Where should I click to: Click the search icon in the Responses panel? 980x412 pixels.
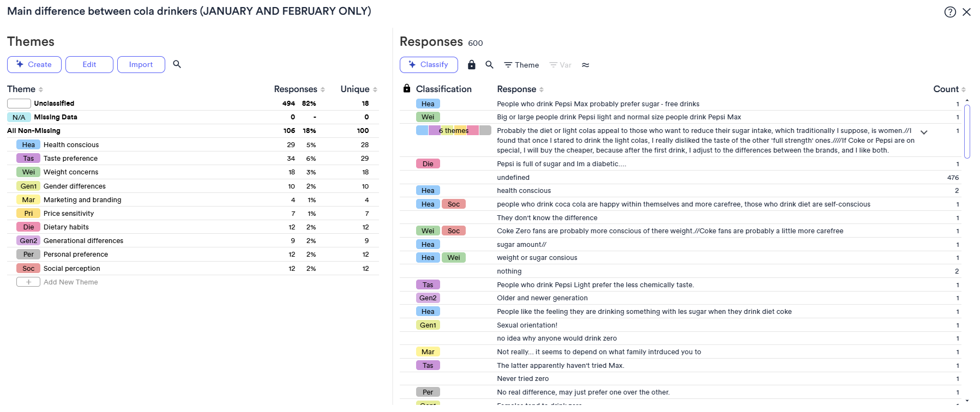pos(489,65)
